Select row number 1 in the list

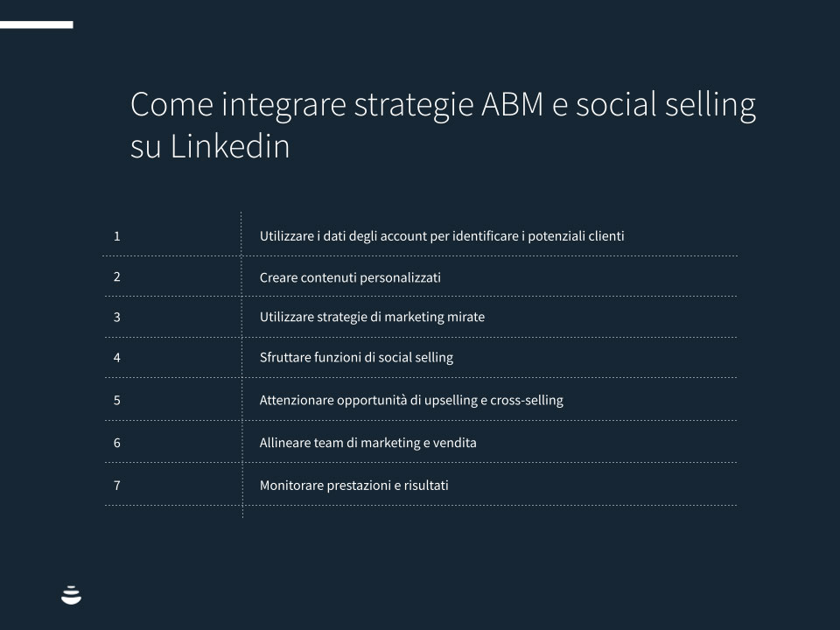[x=116, y=235]
